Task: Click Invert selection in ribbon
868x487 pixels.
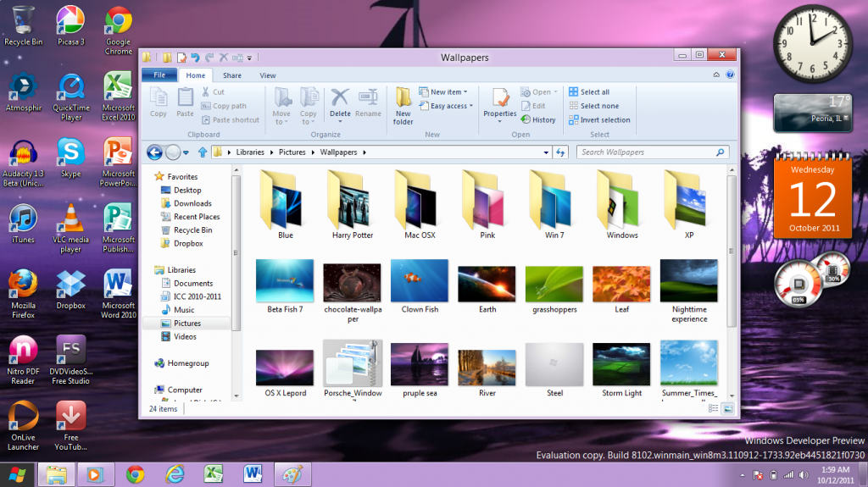Action: click(x=599, y=119)
